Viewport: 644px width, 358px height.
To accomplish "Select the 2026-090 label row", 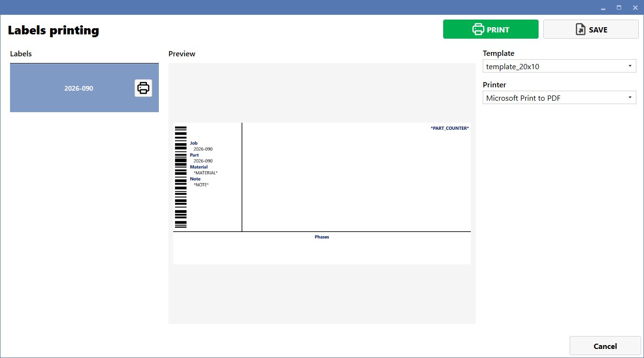I will click(x=84, y=88).
